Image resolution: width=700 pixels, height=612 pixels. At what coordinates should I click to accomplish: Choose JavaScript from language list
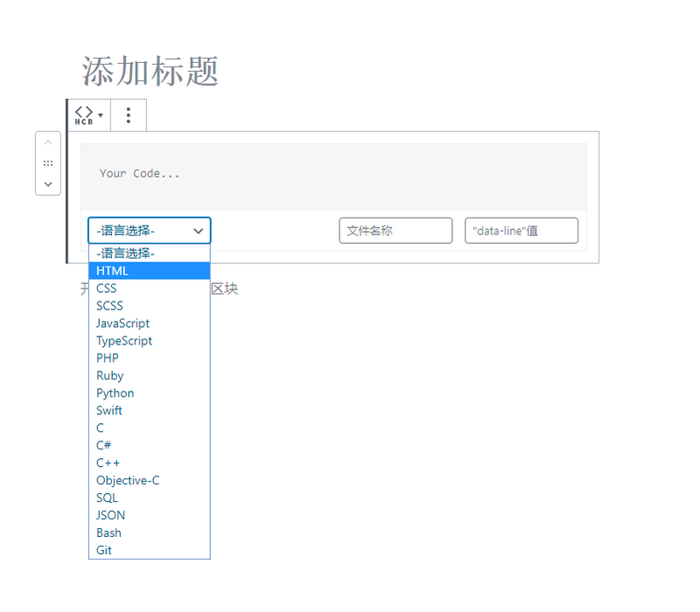150,323
